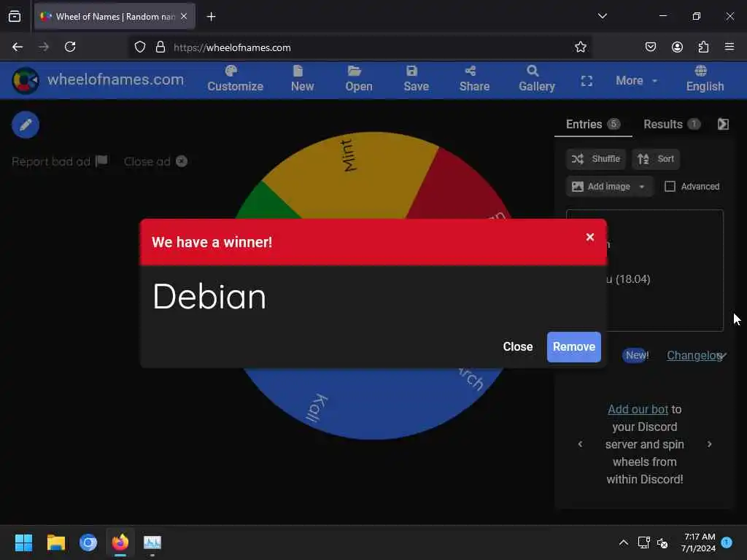Click the Share toolbar item

[x=474, y=79]
